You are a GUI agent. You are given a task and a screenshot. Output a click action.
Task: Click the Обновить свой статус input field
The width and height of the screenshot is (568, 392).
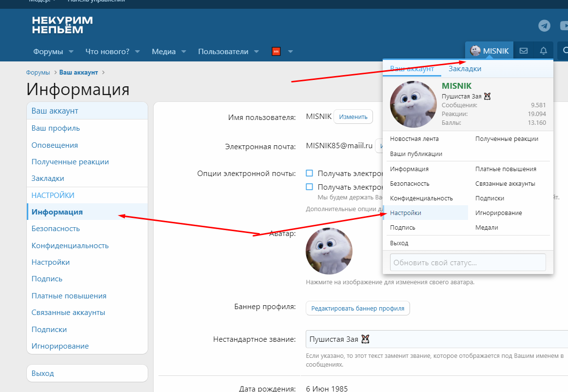click(x=468, y=263)
